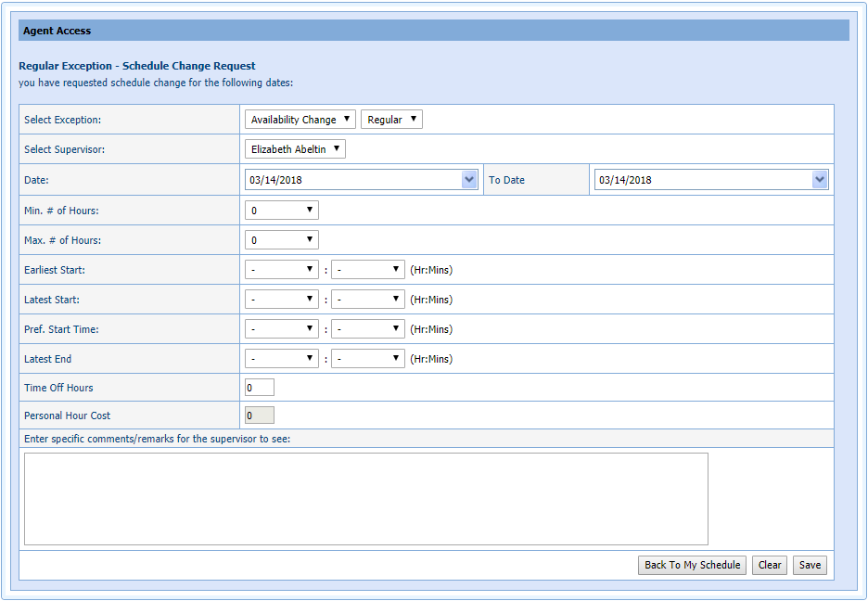Select supervisor from Elizabeth Abeltin dropdown
The width and height of the screenshot is (868, 601).
295,149
